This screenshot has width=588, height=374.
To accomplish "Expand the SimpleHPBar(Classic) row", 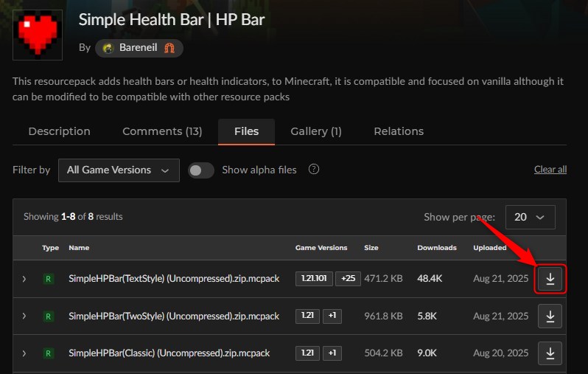I will [24, 353].
